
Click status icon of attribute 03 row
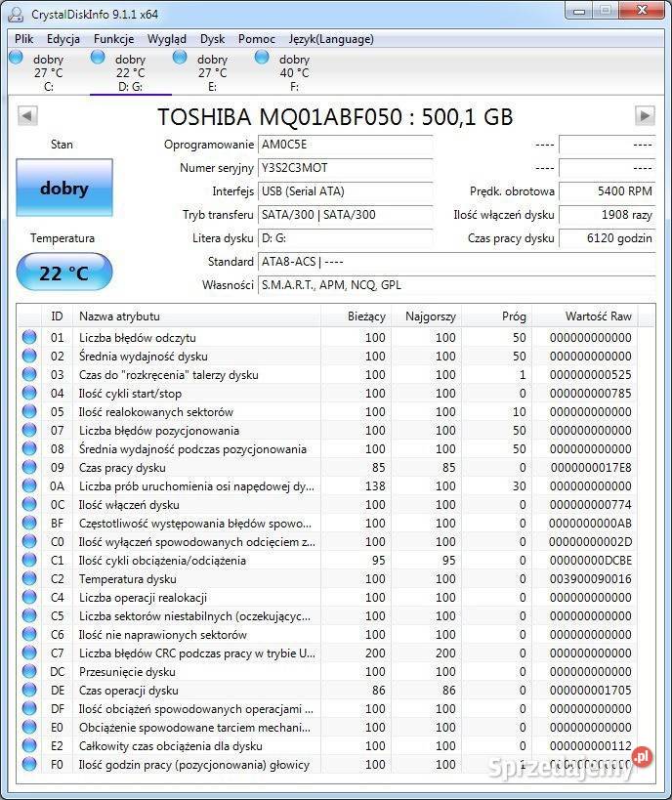point(29,374)
